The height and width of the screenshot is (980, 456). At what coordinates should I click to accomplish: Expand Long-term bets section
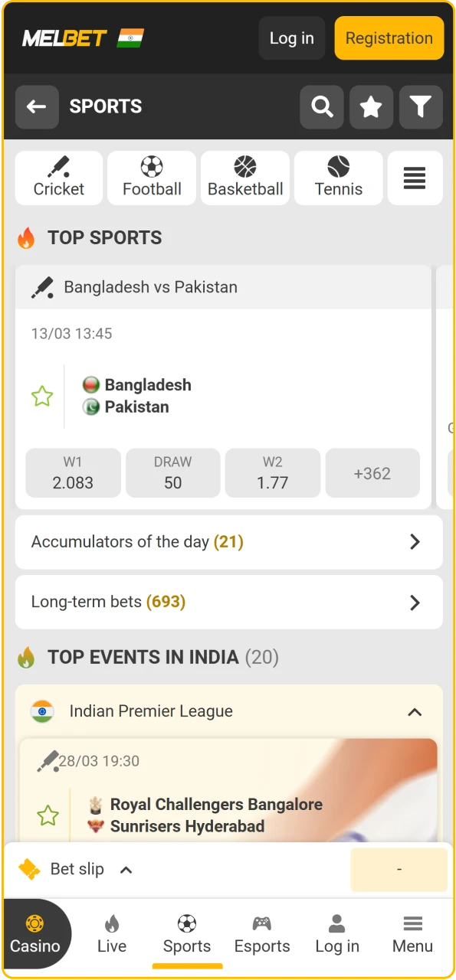(x=228, y=602)
